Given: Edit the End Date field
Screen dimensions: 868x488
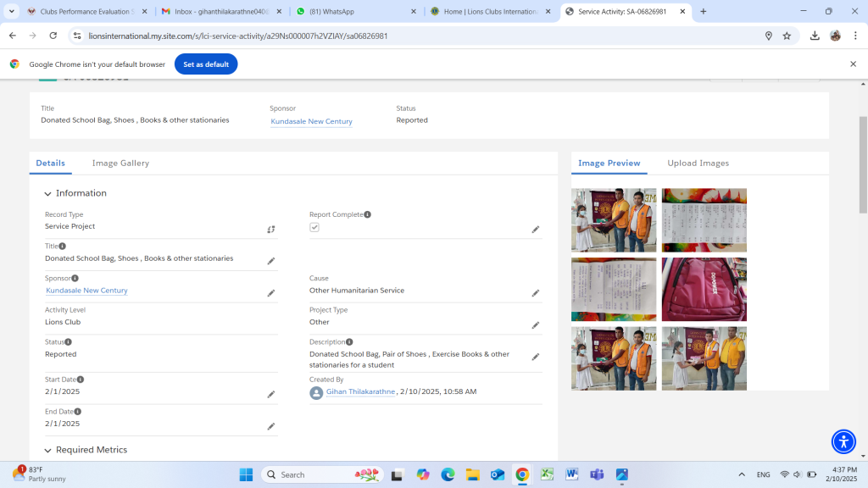Looking at the screenshot, I should pos(271,427).
